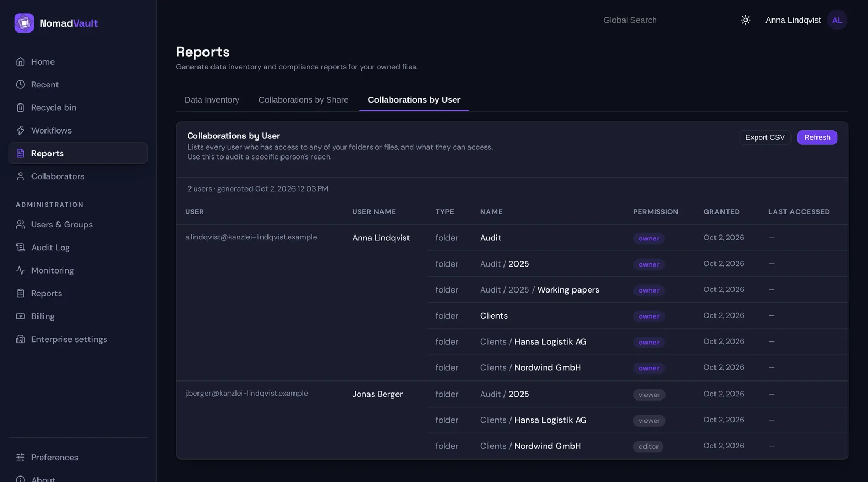
Task: Select the Collaborations by User tab
Action: (414, 100)
